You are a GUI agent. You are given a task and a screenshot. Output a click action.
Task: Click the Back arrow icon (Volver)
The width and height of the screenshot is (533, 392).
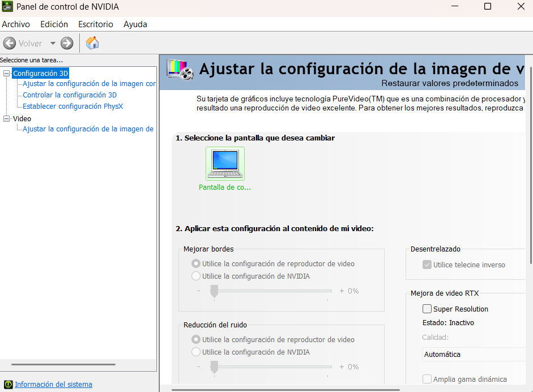pos(10,43)
